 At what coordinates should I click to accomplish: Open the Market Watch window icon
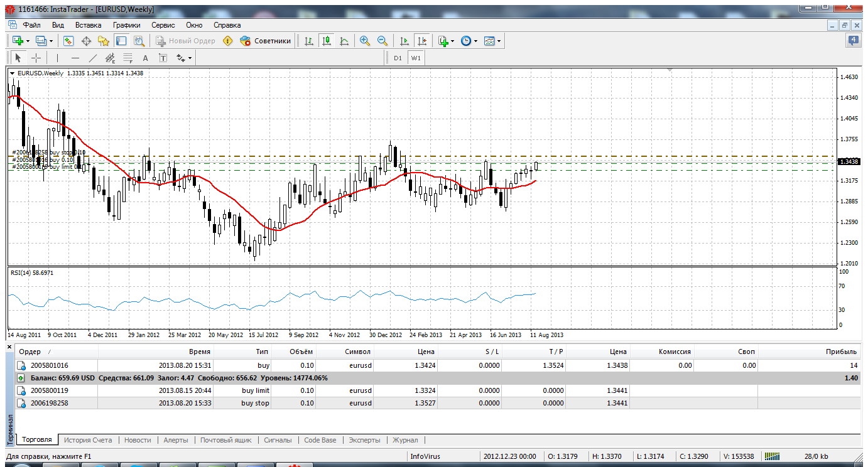[x=69, y=41]
